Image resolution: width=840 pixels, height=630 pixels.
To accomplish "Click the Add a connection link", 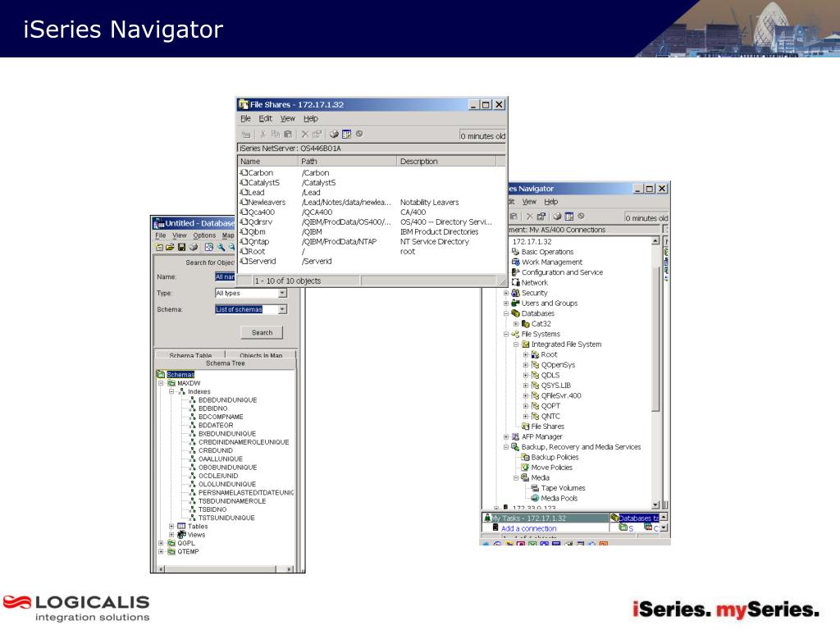I will [x=529, y=528].
